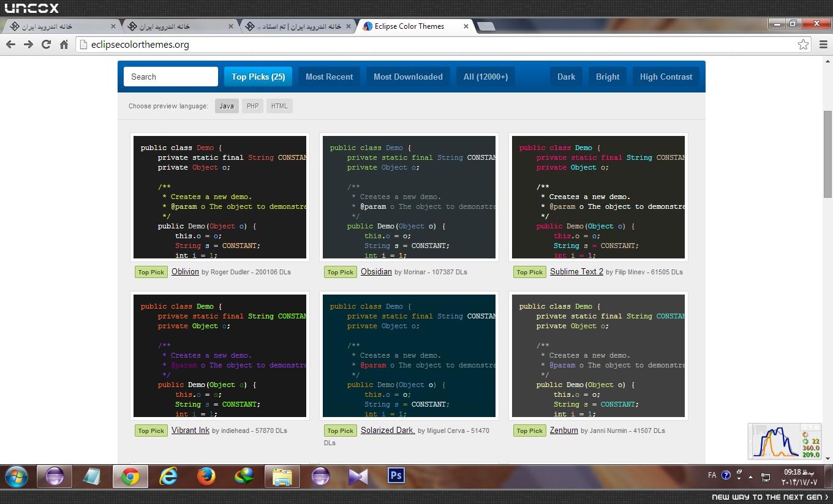Show hidden system tray icons
Screen dimensions: 833x504
751,476
